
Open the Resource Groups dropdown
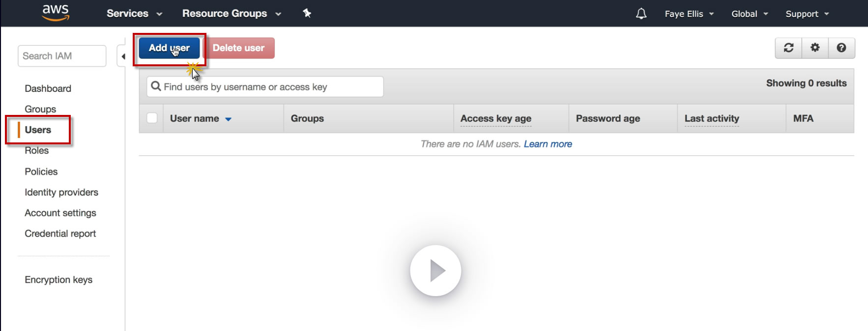[231, 14]
